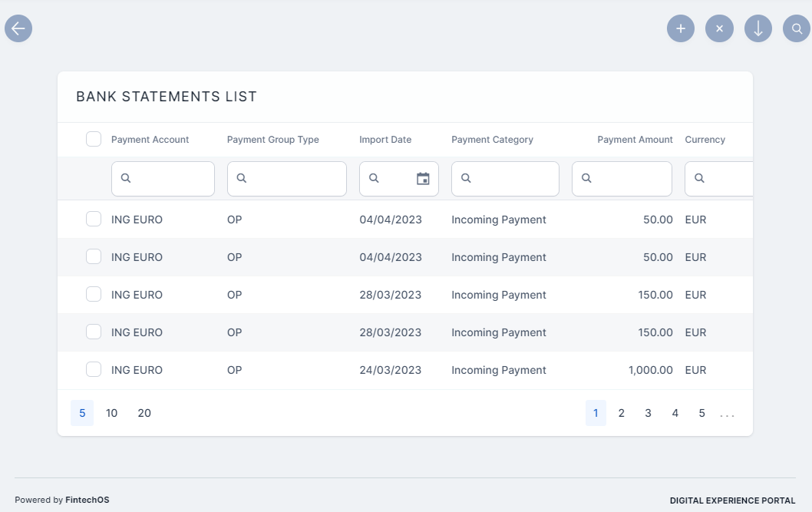Download the bank statements list
Image resolution: width=812 pixels, height=512 pixels.
pyautogui.click(x=758, y=28)
